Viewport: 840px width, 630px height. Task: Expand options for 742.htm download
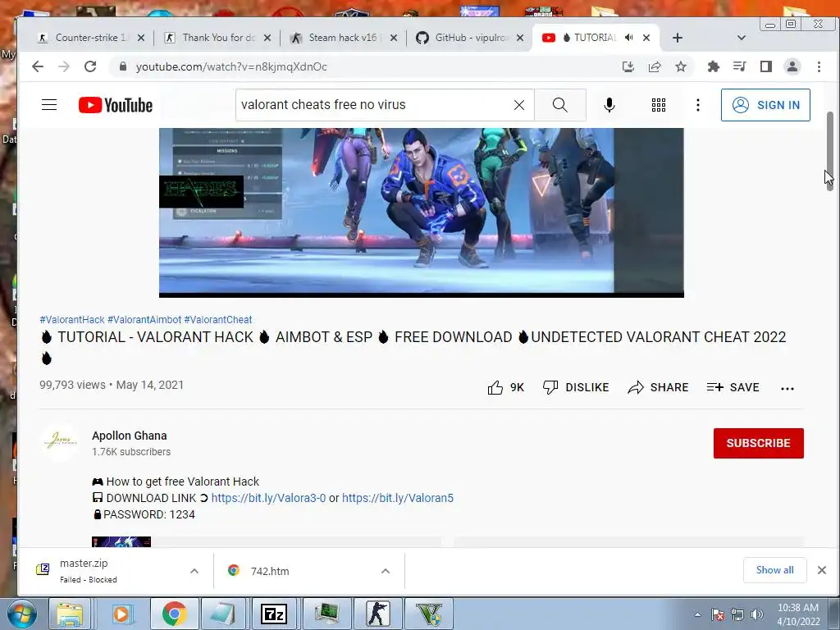tap(386, 571)
